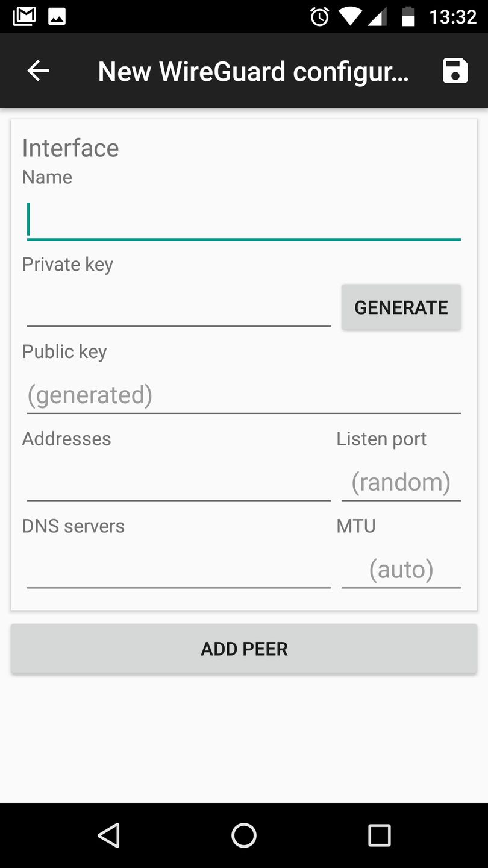Focus the interface Name field
Image resolution: width=488 pixels, height=868 pixels.
tap(243, 220)
